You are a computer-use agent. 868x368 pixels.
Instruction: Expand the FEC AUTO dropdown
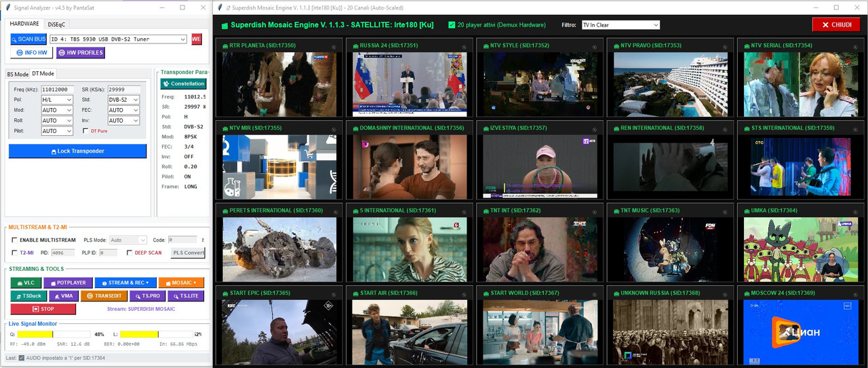pos(124,110)
